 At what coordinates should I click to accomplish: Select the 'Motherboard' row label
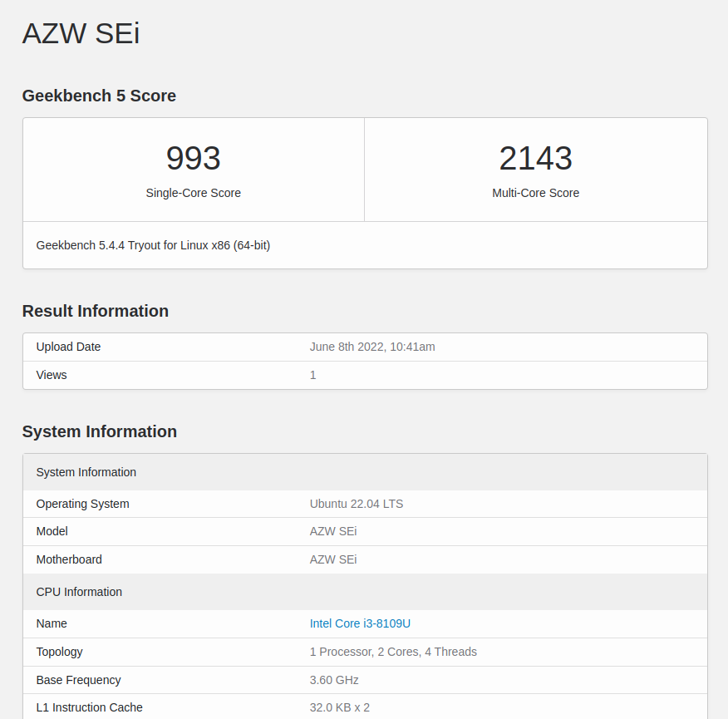click(69, 559)
